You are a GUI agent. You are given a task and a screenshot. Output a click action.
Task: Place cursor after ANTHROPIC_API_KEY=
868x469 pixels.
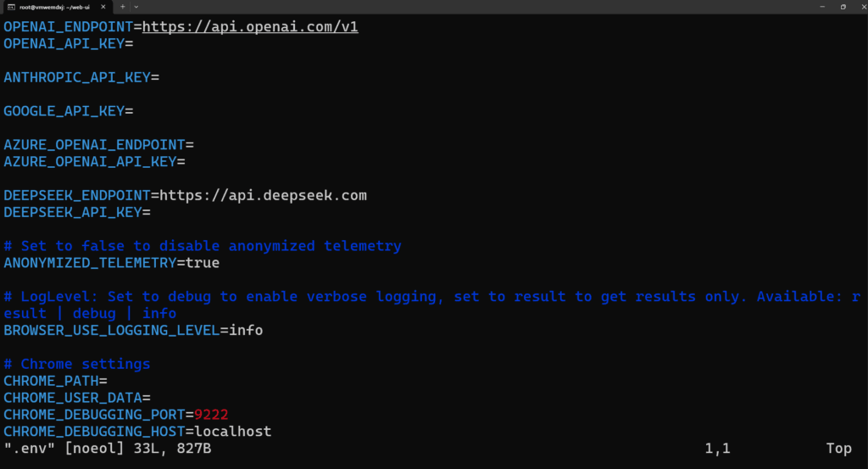(162, 77)
